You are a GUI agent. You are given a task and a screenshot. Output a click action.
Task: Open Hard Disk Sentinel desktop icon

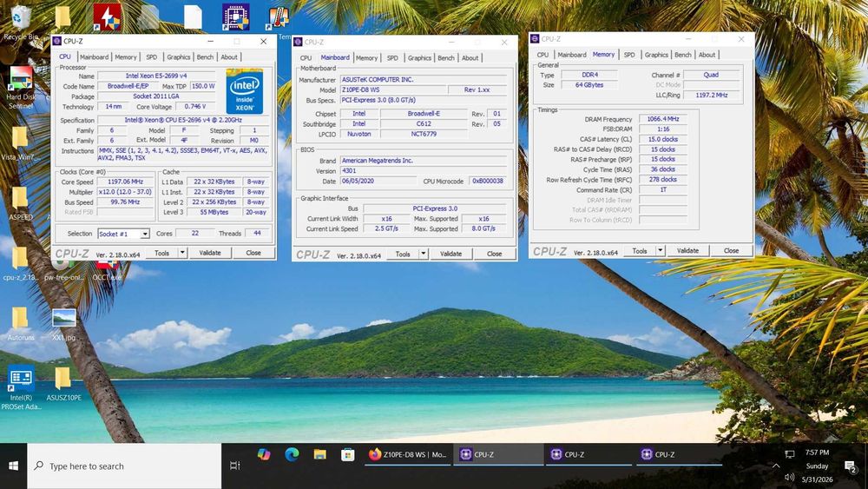pos(21,88)
